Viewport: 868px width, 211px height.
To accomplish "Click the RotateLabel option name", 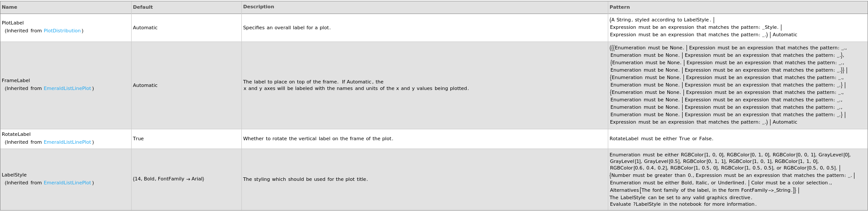I will [16, 135].
